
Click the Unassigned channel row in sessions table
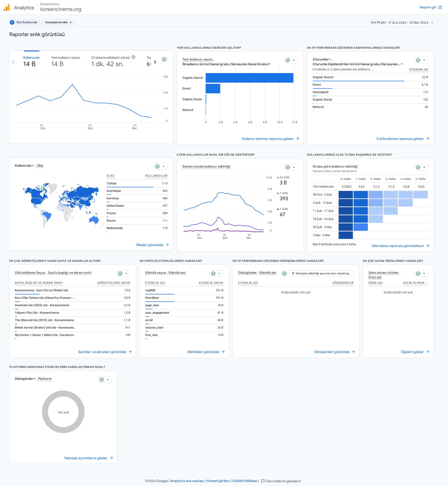tap(370, 92)
